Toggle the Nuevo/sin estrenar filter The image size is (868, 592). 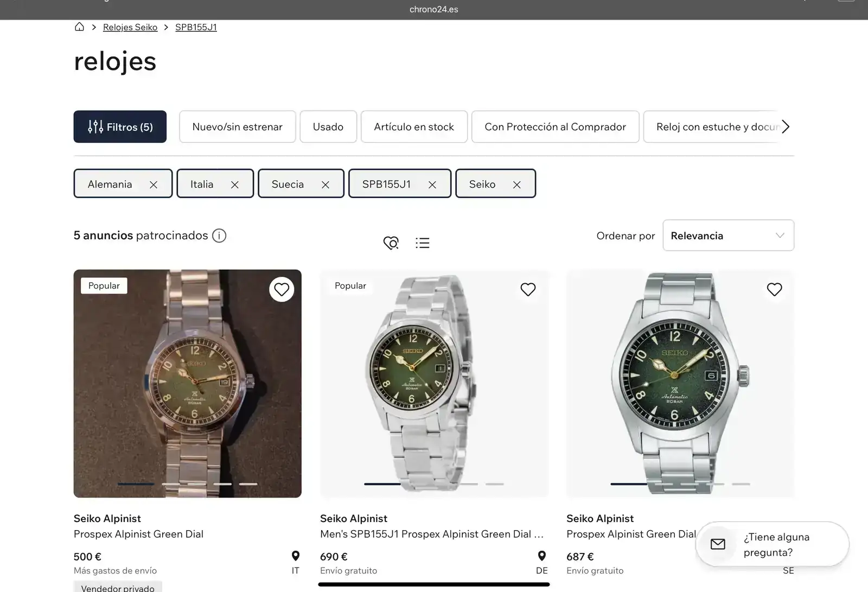tap(237, 127)
